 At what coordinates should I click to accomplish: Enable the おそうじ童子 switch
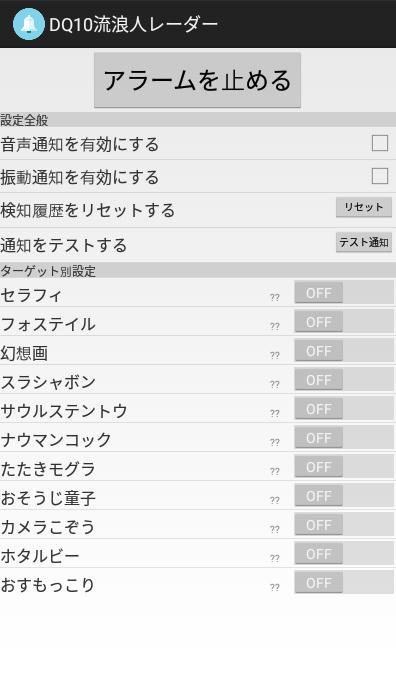[344, 496]
